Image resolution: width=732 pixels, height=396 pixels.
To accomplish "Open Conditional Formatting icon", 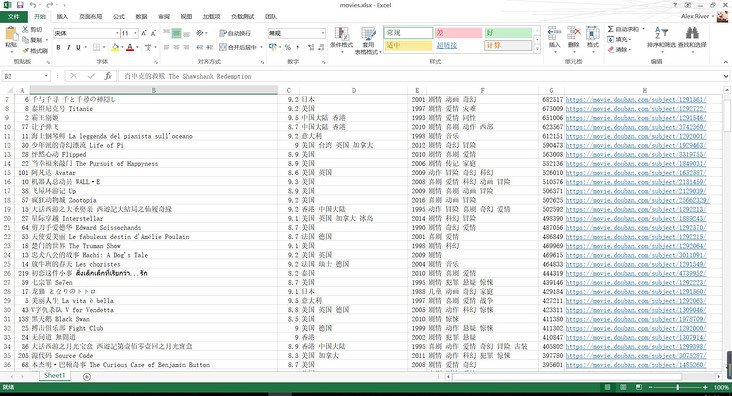I will [342, 35].
